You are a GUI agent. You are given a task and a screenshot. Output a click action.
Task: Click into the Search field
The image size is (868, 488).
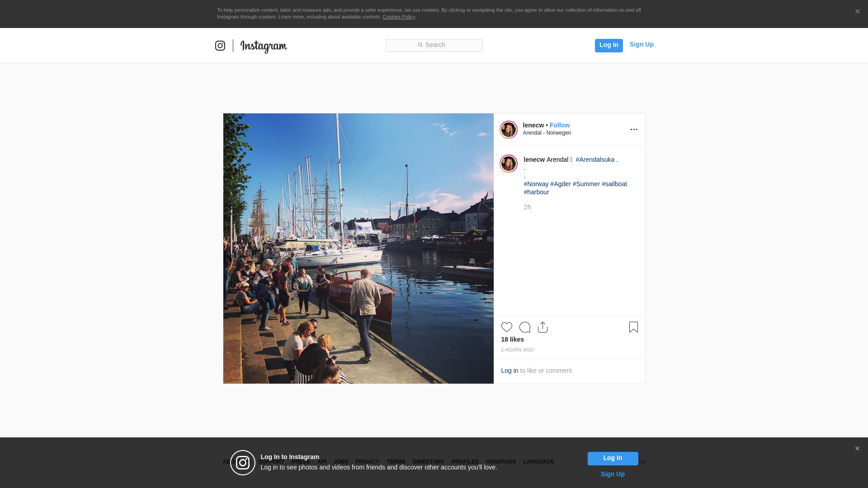[x=434, y=45]
